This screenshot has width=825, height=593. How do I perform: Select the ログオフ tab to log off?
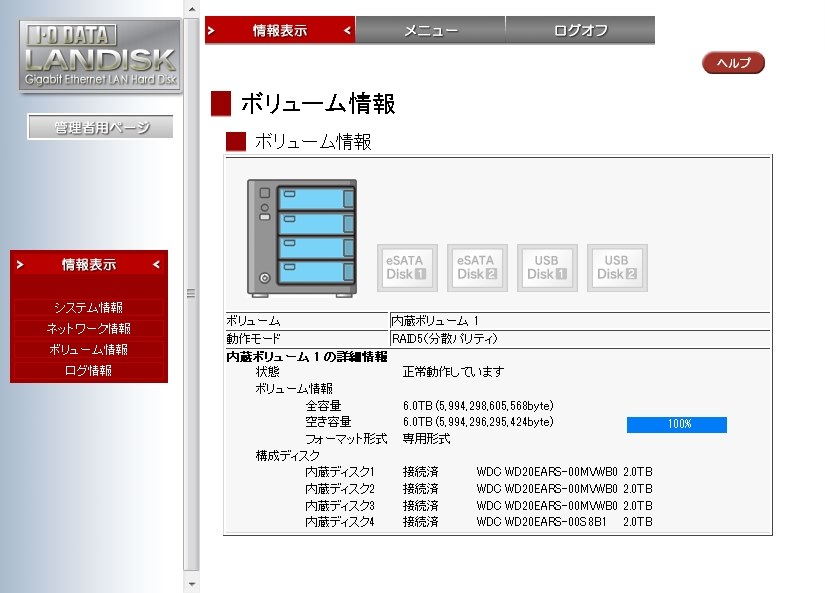click(580, 31)
